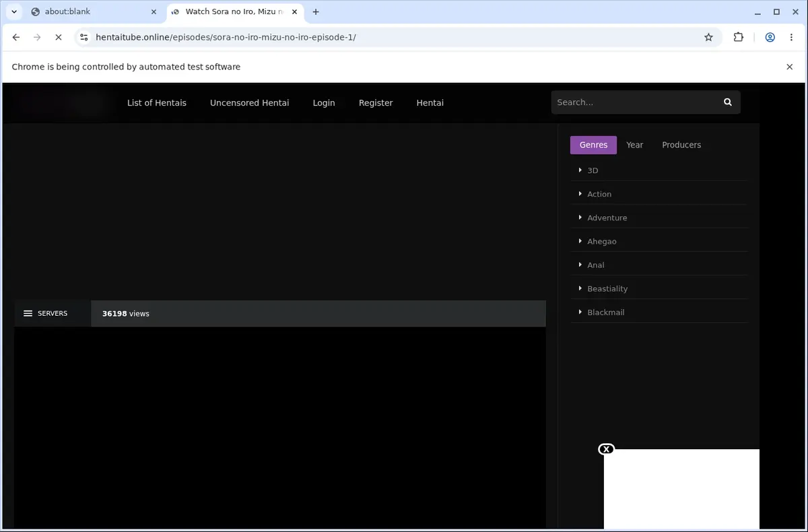Image resolution: width=808 pixels, height=532 pixels.
Task: View site information icon in address bar
Action: 83,37
